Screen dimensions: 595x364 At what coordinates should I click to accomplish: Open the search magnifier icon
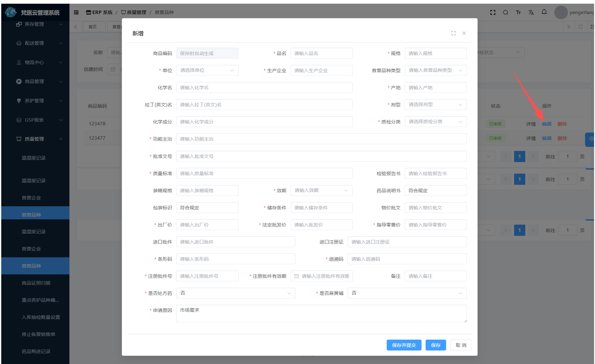505,12
